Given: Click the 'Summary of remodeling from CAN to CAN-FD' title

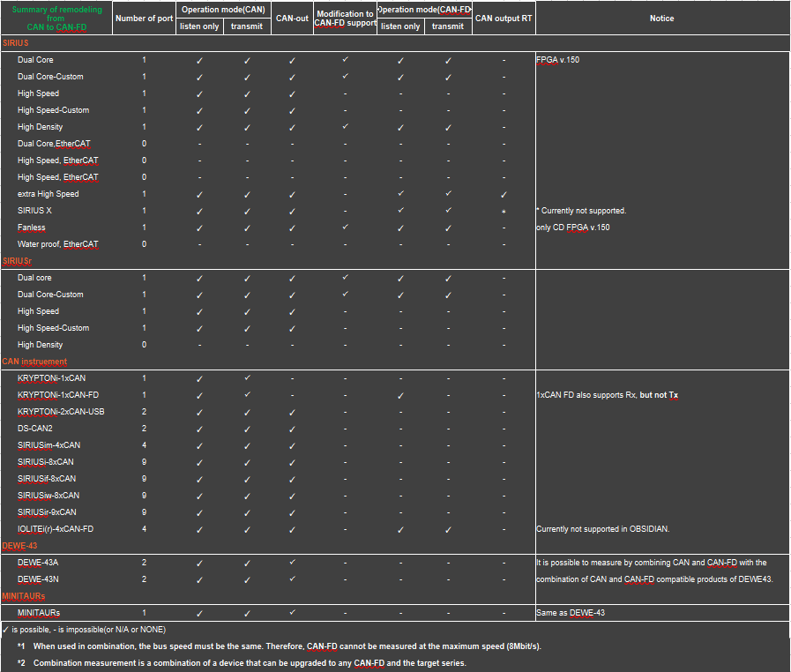Looking at the screenshot, I should coord(56,19).
